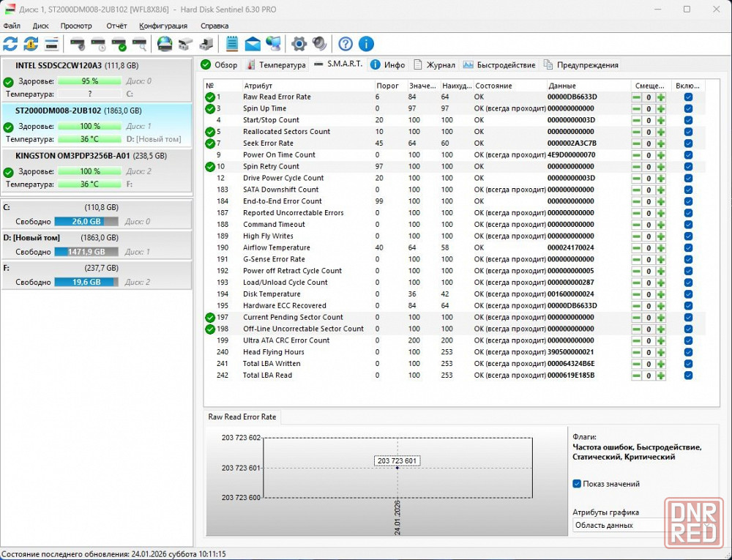Image resolution: width=732 pixels, height=560 pixels.
Task: Open configuration via the gear icon
Action: (x=299, y=44)
